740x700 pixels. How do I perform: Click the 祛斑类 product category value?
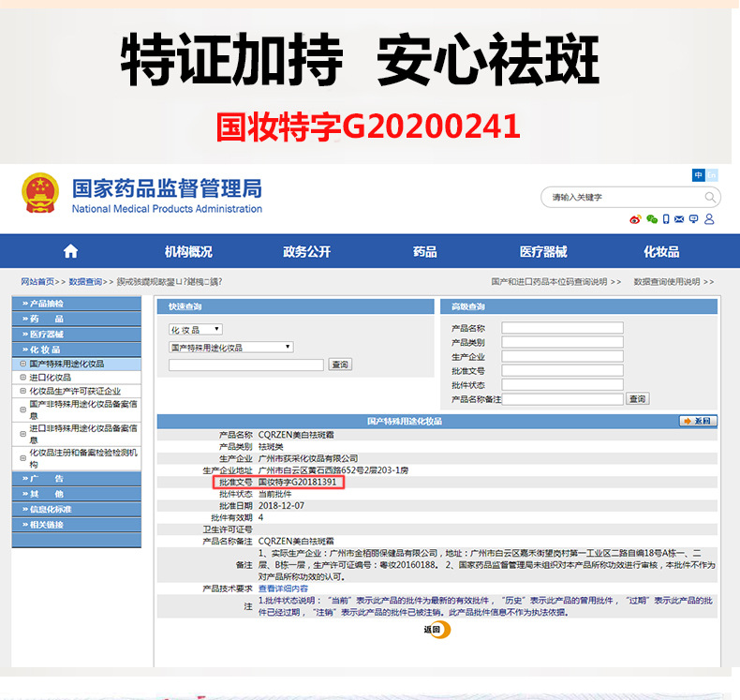(x=271, y=447)
